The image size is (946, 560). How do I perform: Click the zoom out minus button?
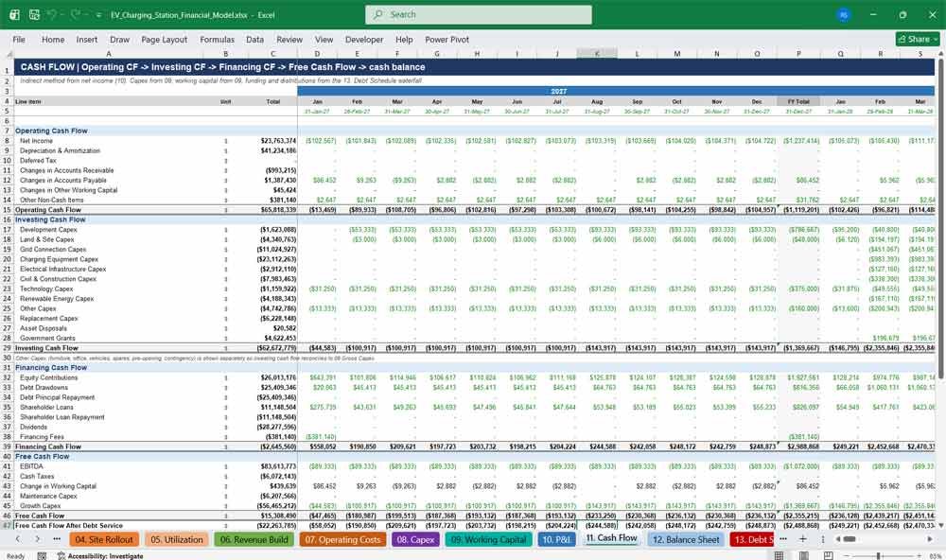[845, 555]
